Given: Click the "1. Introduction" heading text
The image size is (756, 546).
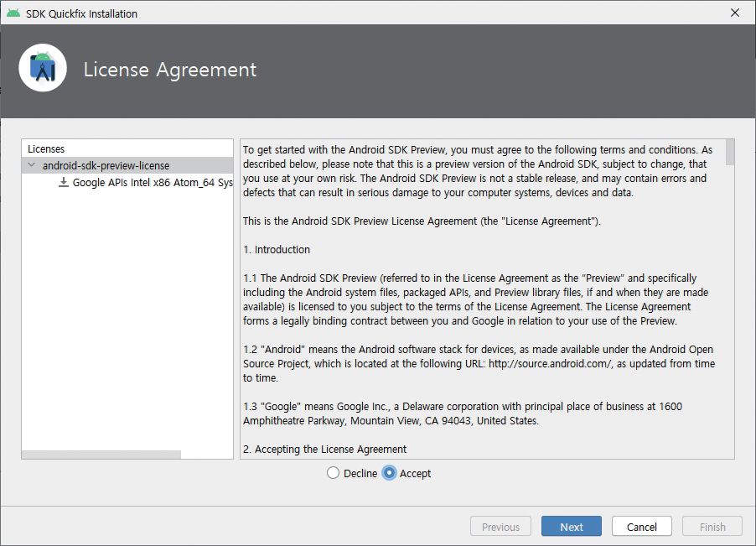Looking at the screenshot, I should pos(277,249).
